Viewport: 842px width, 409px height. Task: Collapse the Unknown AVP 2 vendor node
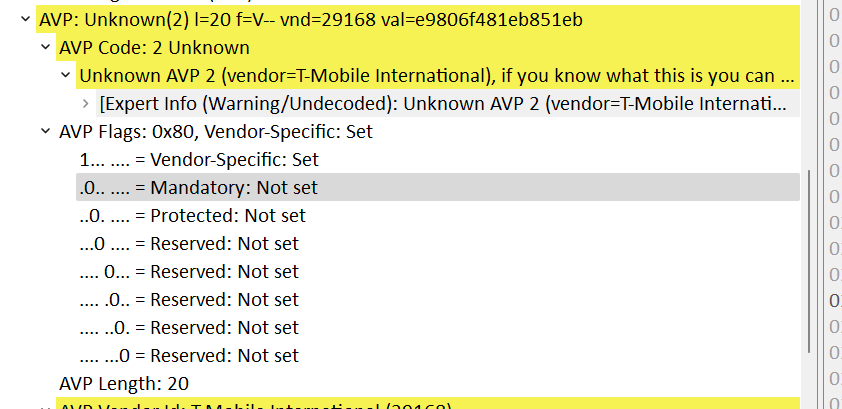[x=65, y=75]
